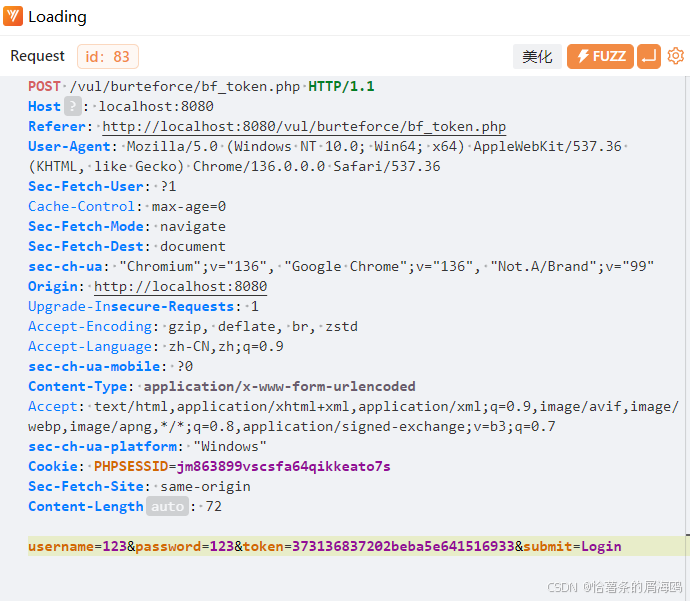This screenshot has width=690, height=601.
Task: Click the application/x-www-form-urlencoded value
Action: click(x=279, y=387)
